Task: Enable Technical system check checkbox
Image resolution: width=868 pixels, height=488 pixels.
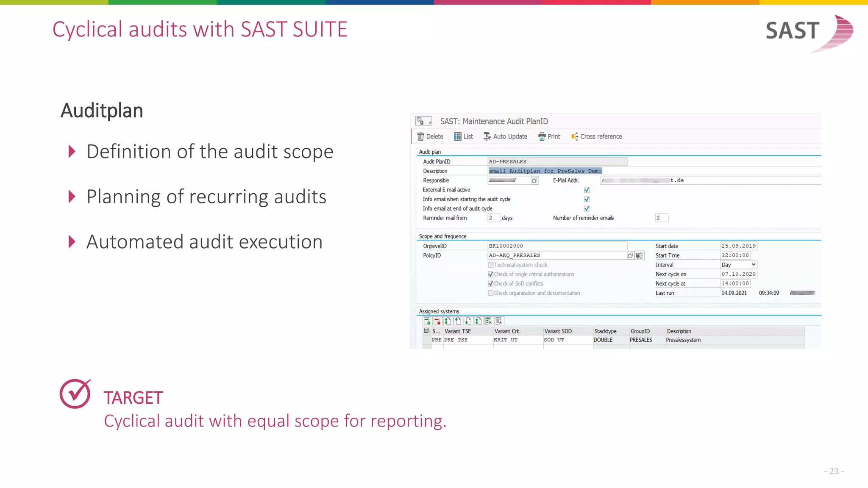Action: (490, 265)
